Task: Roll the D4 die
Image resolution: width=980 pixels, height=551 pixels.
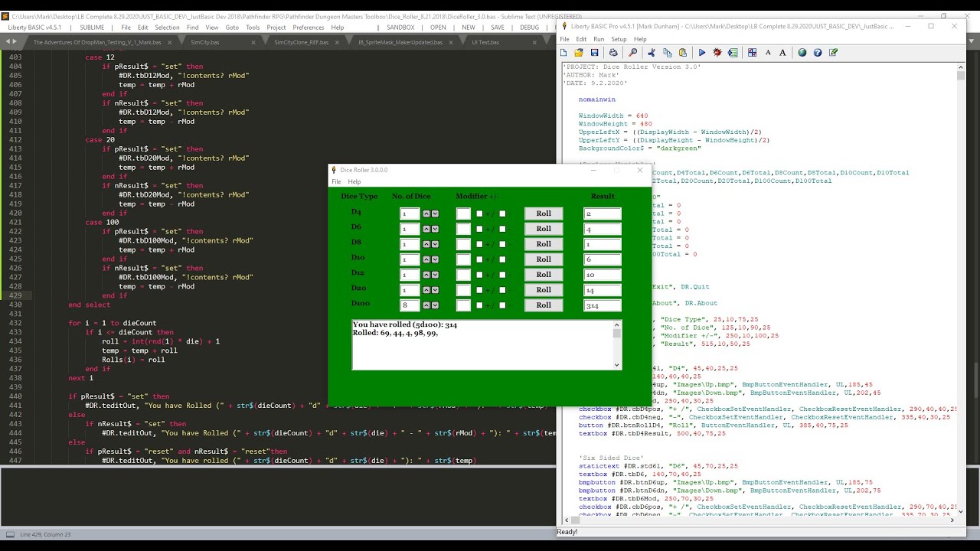Action: coord(544,214)
